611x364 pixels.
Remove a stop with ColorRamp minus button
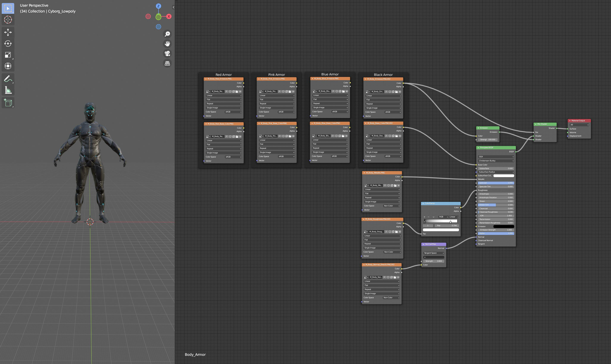click(429, 217)
